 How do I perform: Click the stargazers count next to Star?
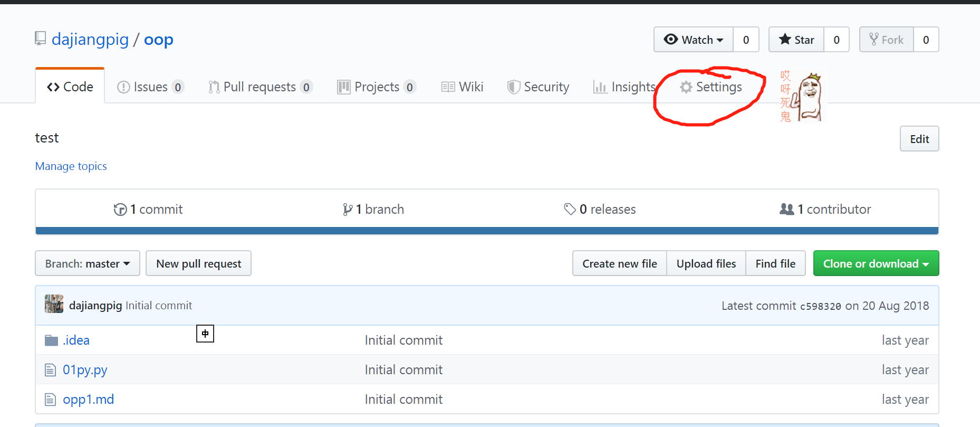tap(837, 40)
